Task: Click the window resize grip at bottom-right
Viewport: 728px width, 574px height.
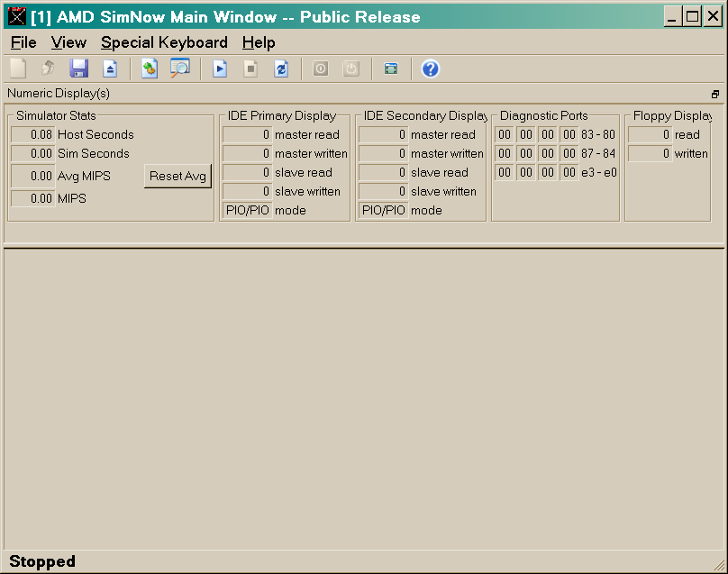Action: point(719,565)
